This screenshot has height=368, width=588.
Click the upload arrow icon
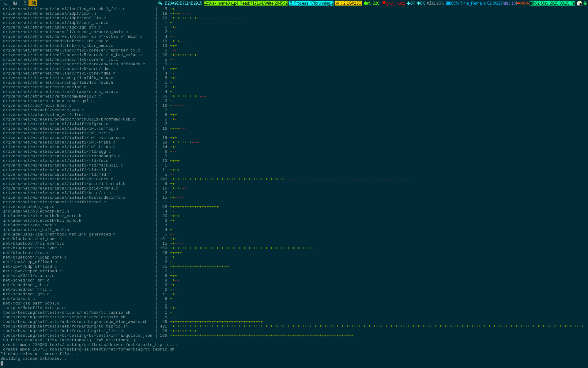click(418, 3)
